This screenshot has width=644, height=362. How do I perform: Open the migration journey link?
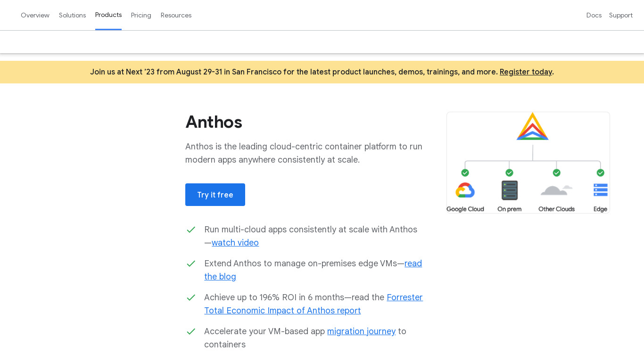(361, 331)
